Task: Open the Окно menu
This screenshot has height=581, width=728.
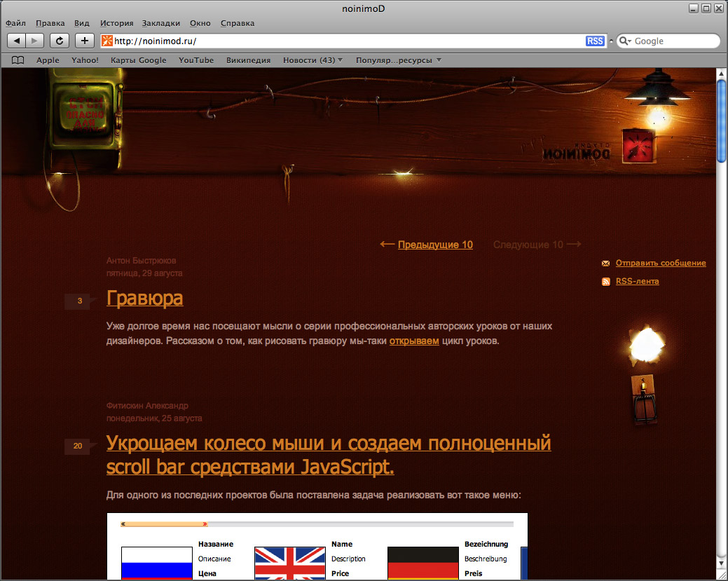Action: 200,23
